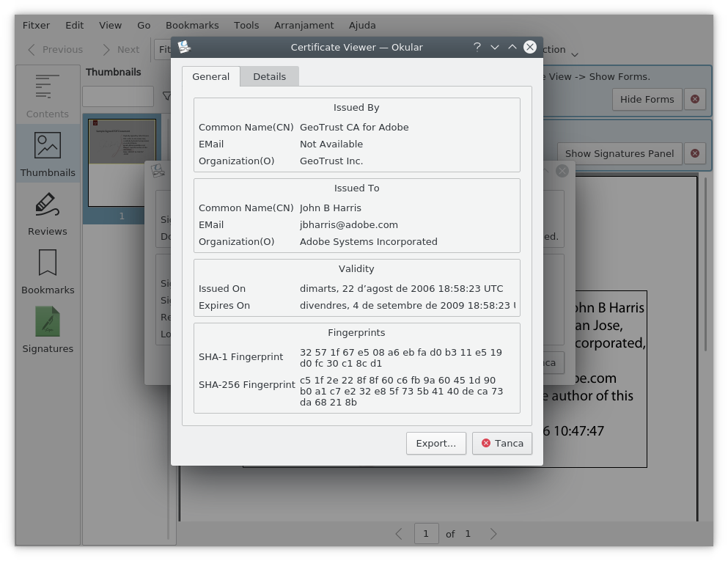Expand the toolbar selection dropdown arrow
728x561 pixels.
coord(574,55)
